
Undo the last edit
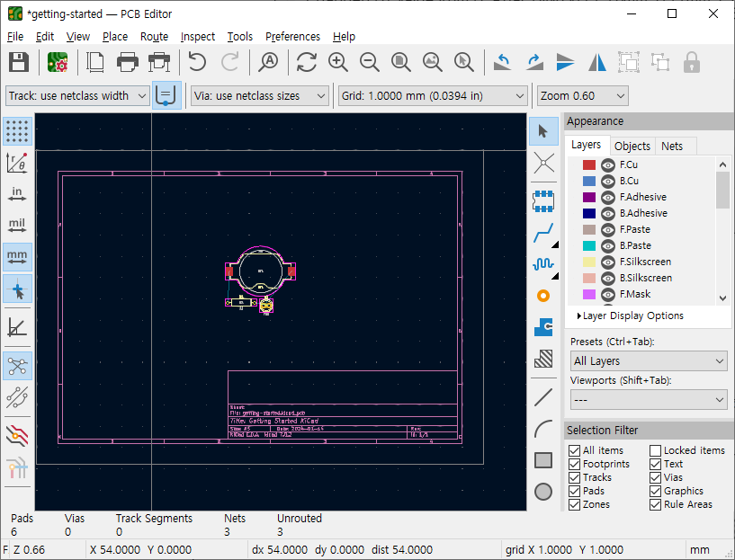tap(197, 62)
